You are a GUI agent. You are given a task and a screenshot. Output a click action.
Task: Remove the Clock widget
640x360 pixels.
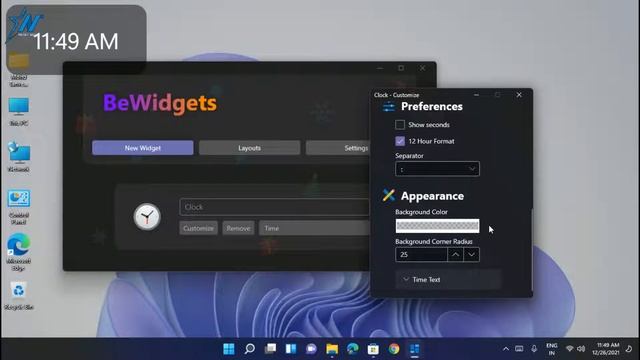238,228
